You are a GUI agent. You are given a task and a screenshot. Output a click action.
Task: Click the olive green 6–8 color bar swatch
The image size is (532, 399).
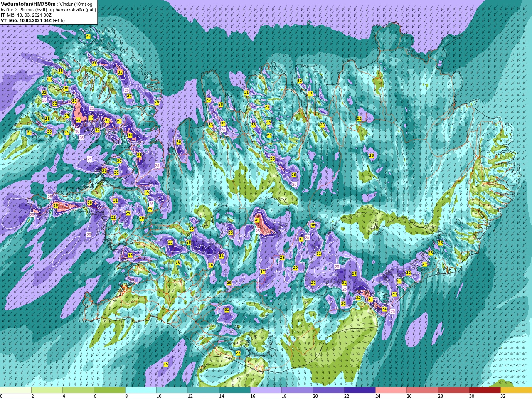(109, 390)
